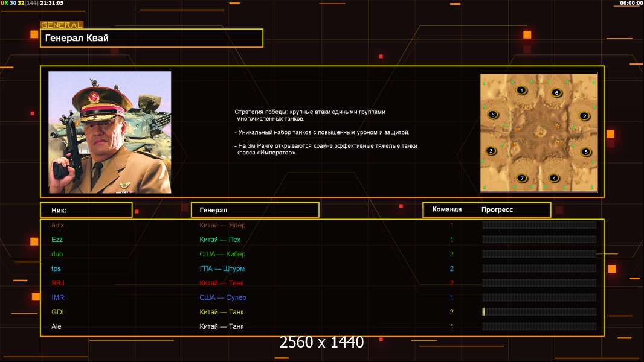
Task: Click "США — Кибер" general entry
Action: coord(222,254)
